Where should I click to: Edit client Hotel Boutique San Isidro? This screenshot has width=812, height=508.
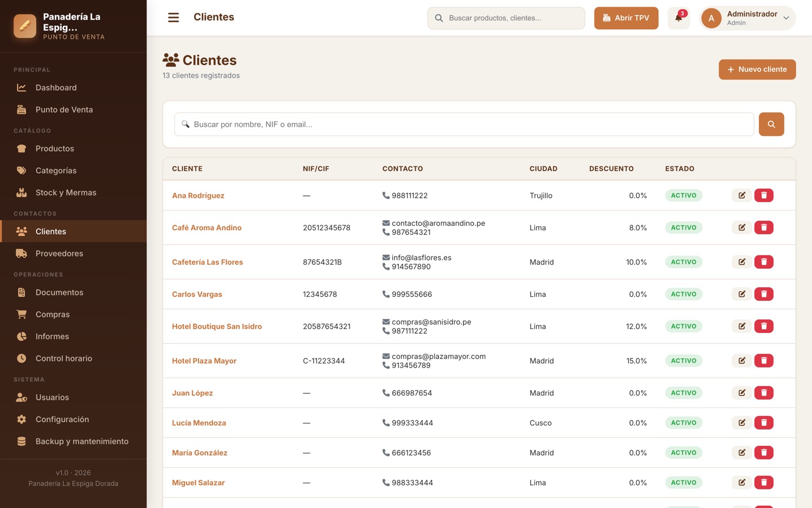(742, 326)
